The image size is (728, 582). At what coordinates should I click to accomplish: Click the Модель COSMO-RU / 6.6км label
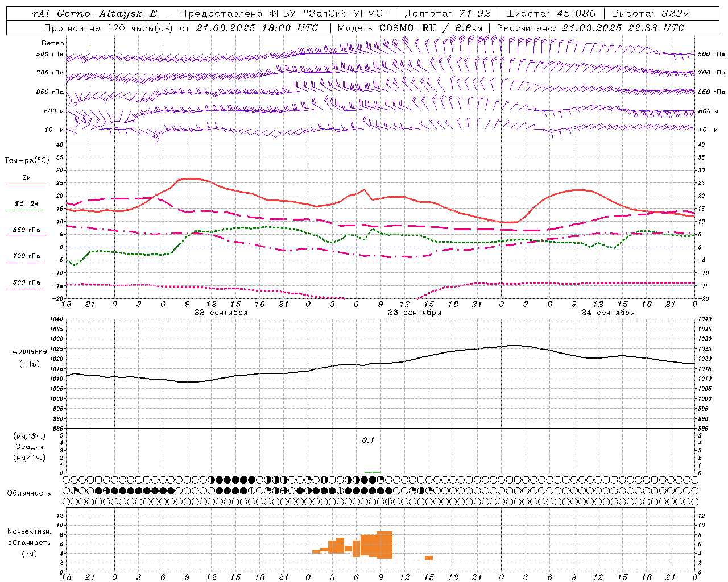pos(410,28)
